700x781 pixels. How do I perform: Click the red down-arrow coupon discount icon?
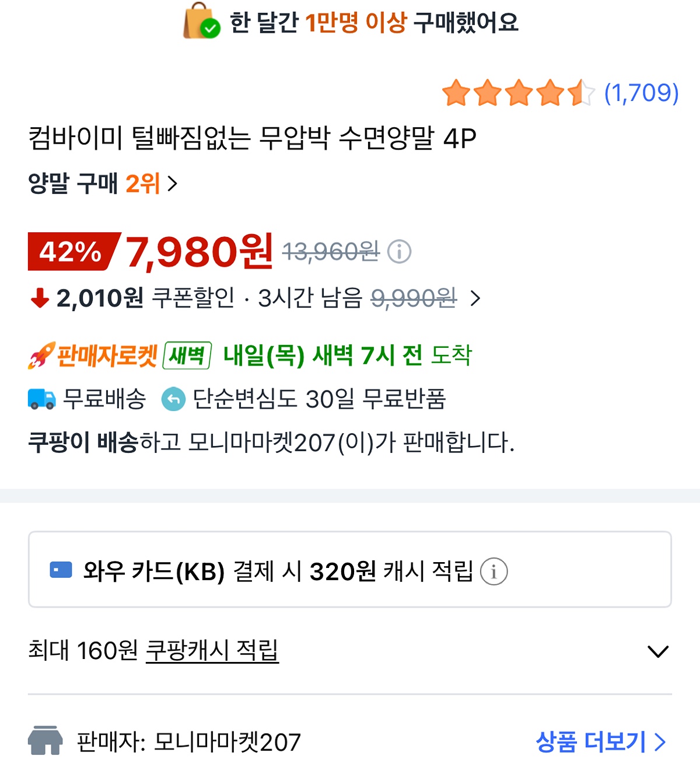[x=40, y=298]
